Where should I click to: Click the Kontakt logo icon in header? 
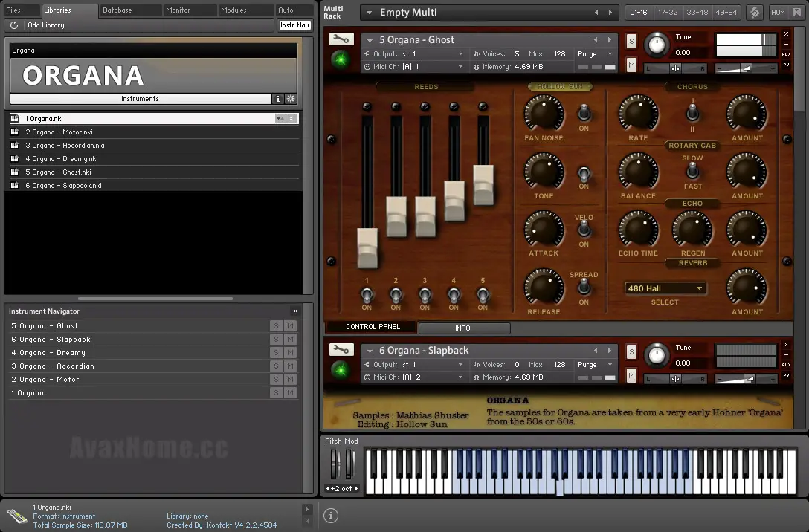[754, 12]
